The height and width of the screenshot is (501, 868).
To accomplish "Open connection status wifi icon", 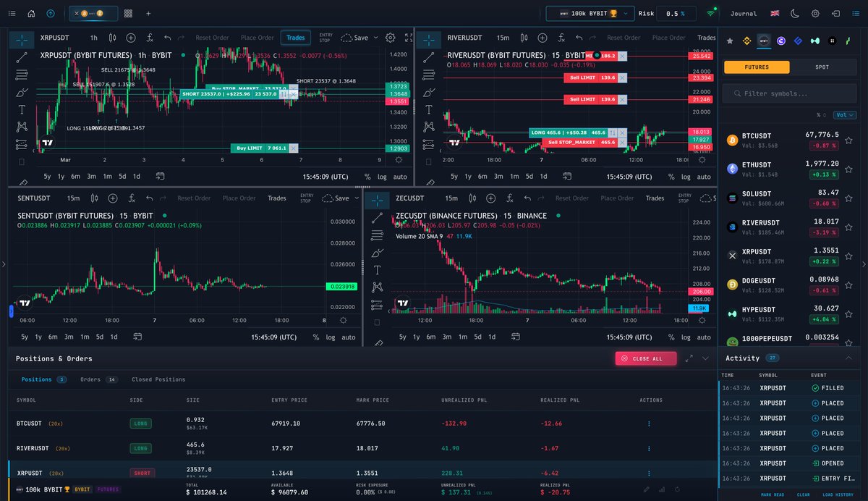I will tap(712, 13).
